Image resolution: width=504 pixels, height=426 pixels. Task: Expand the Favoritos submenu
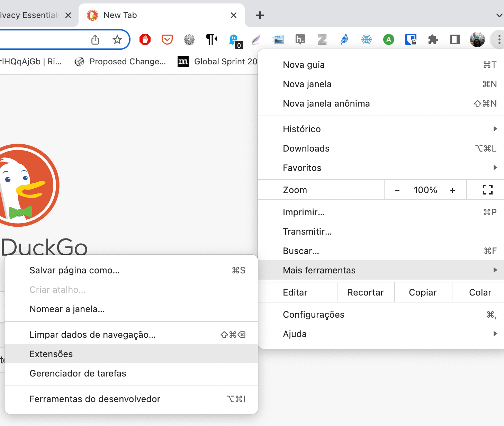(381, 168)
